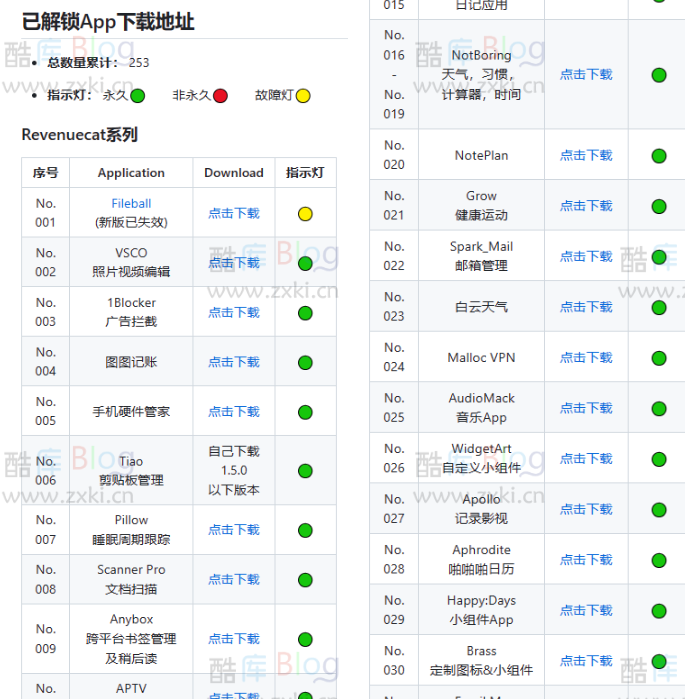Click green indicator in Grow row

[659, 206]
